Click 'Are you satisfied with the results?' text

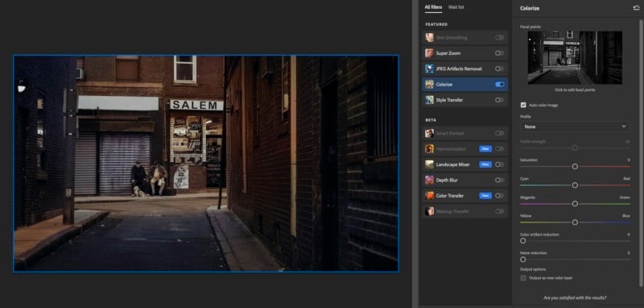pyautogui.click(x=575, y=298)
